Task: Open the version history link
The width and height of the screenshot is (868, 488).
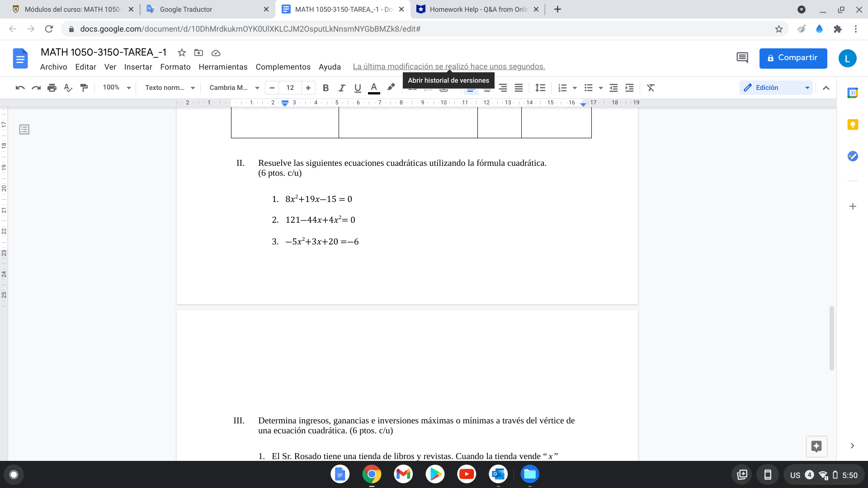Action: tap(449, 66)
